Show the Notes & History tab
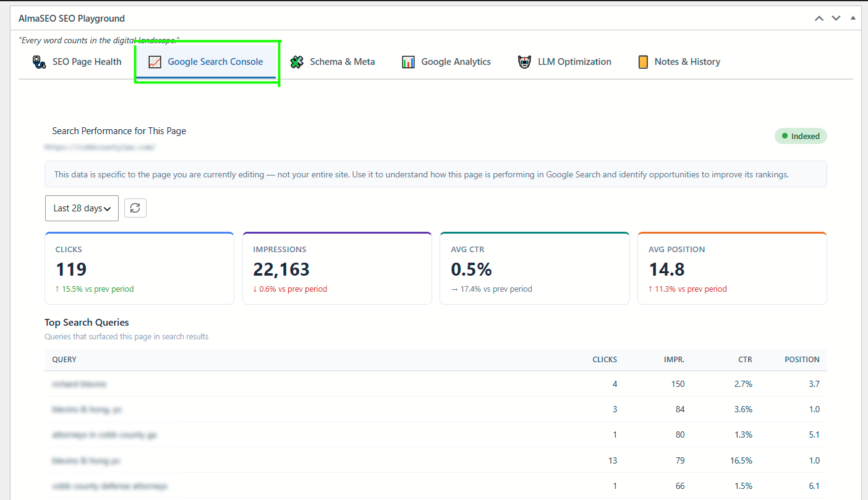The height and width of the screenshot is (500, 868). pyautogui.click(x=679, y=62)
